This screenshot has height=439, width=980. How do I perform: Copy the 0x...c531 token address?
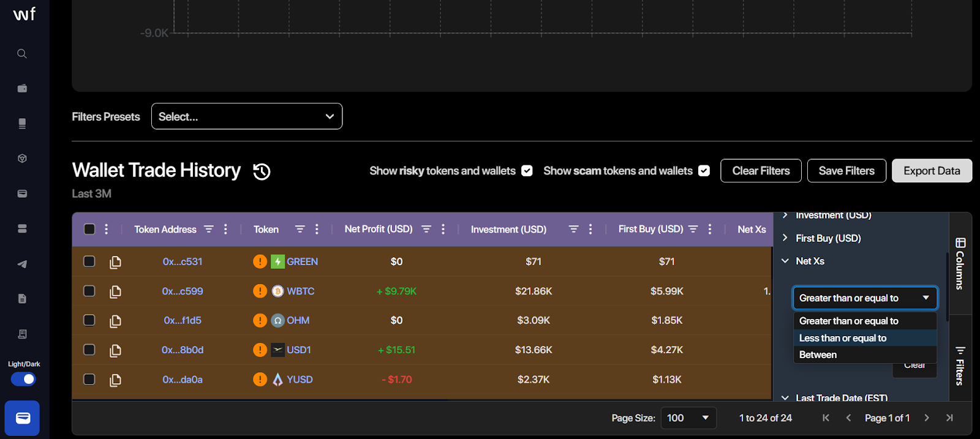tap(115, 262)
